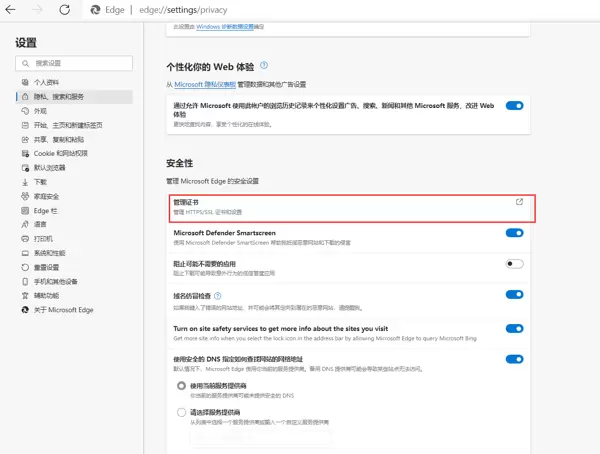Click the 下载 download icon in sidebar
Screen dimensions: 600x454
tap(24, 182)
